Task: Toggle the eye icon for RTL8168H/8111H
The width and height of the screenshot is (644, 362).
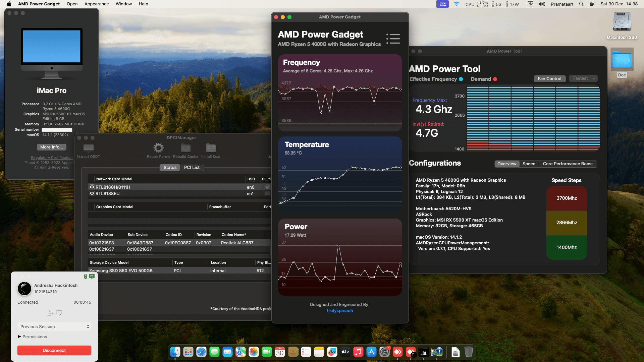Action: [x=92, y=187]
